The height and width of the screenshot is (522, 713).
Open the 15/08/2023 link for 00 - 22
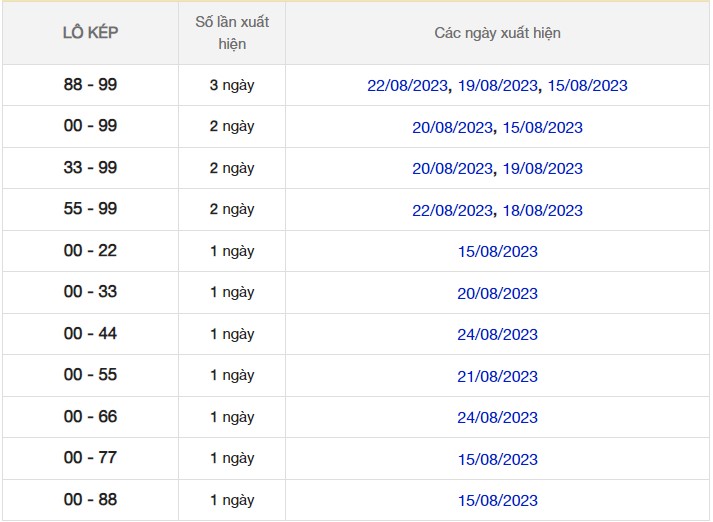tap(498, 252)
